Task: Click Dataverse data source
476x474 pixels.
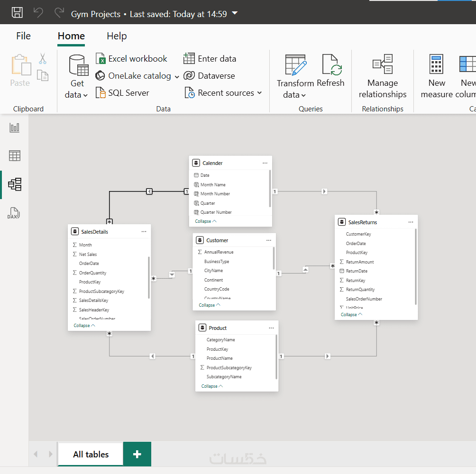Action: coord(209,75)
